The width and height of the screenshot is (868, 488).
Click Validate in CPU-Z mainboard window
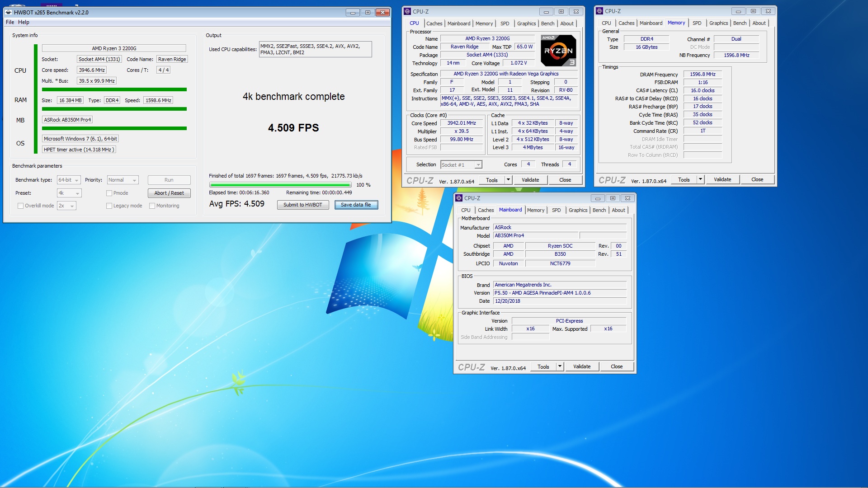(582, 366)
